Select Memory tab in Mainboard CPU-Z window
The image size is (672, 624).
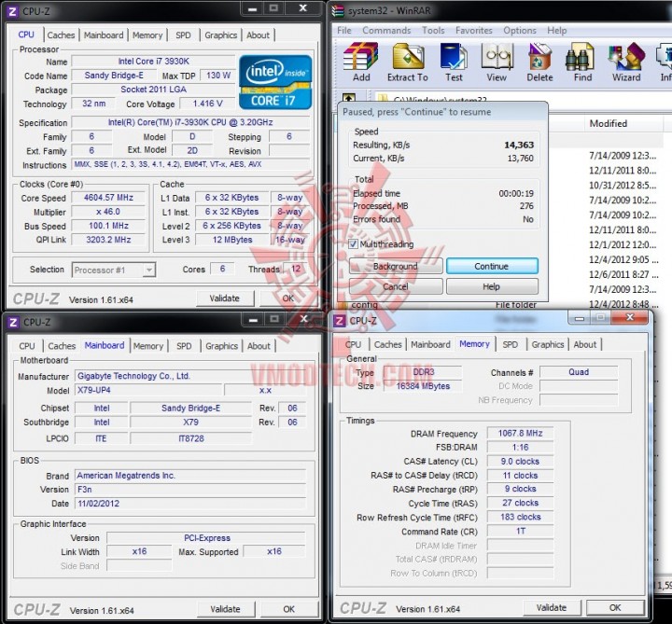147,346
